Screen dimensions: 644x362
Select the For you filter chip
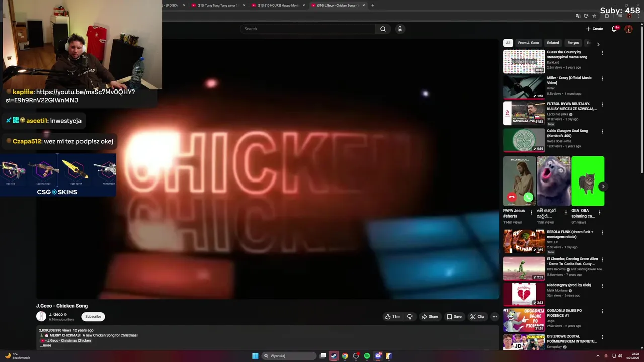click(573, 43)
